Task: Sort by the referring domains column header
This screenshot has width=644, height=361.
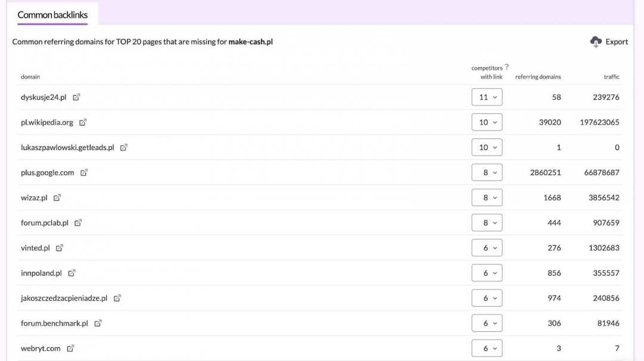Action: coord(538,77)
